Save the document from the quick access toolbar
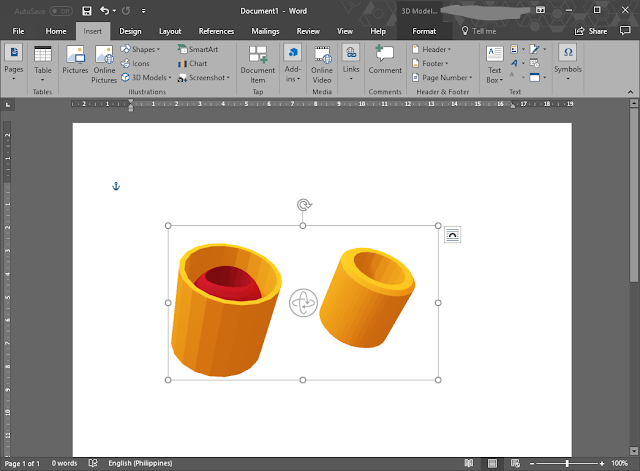 (87, 11)
